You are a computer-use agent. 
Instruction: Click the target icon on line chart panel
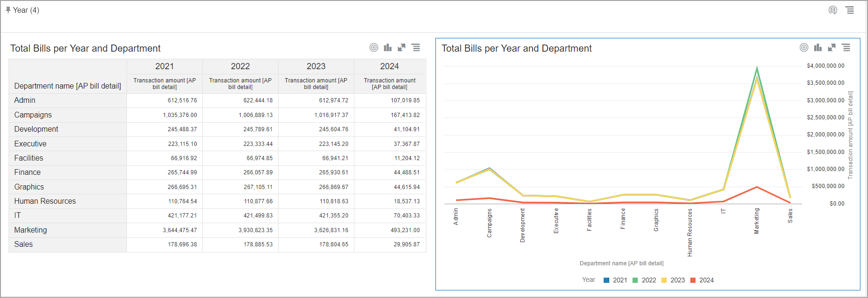(x=804, y=47)
